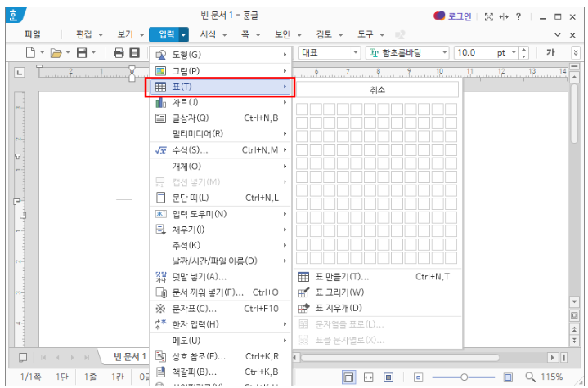
Task: Click the Save disk icon in the toolbar
Action: point(82,52)
